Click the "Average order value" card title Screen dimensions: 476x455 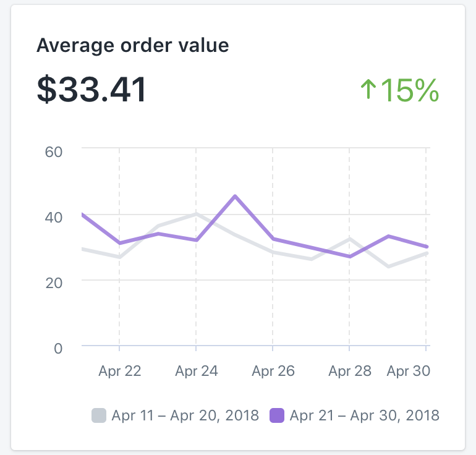(x=132, y=45)
